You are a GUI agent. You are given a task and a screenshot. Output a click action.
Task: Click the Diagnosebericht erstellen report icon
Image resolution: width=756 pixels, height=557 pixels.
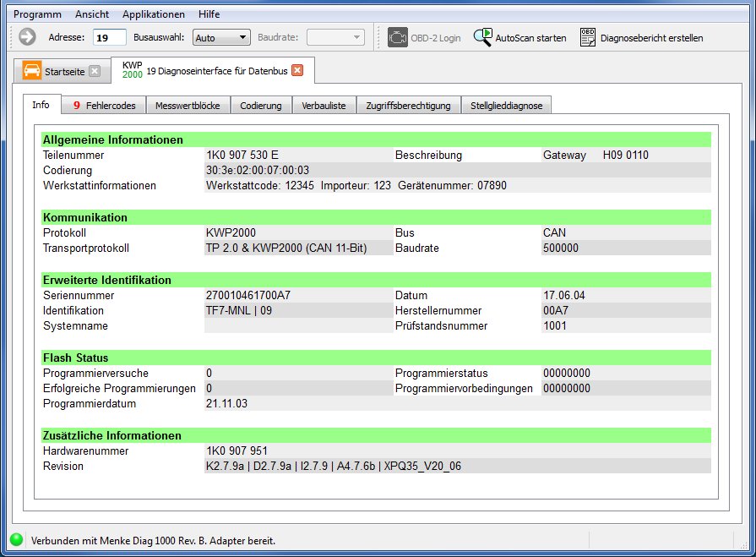[x=588, y=37]
